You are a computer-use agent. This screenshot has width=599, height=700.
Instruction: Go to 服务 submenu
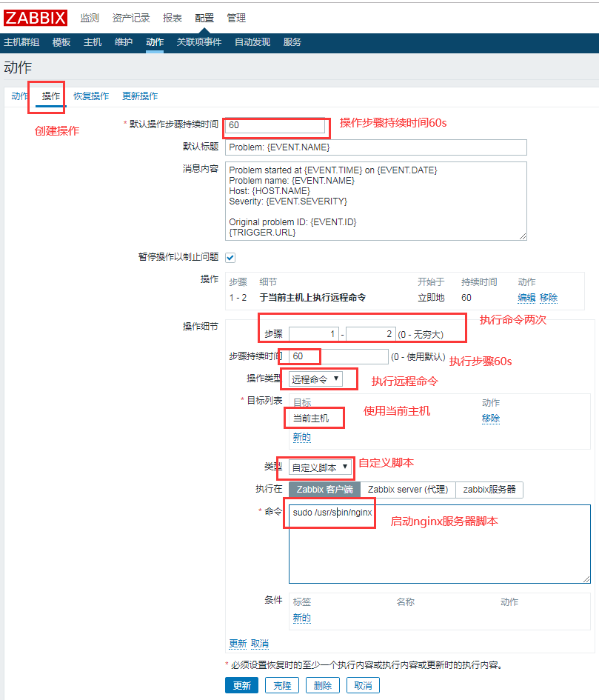292,42
